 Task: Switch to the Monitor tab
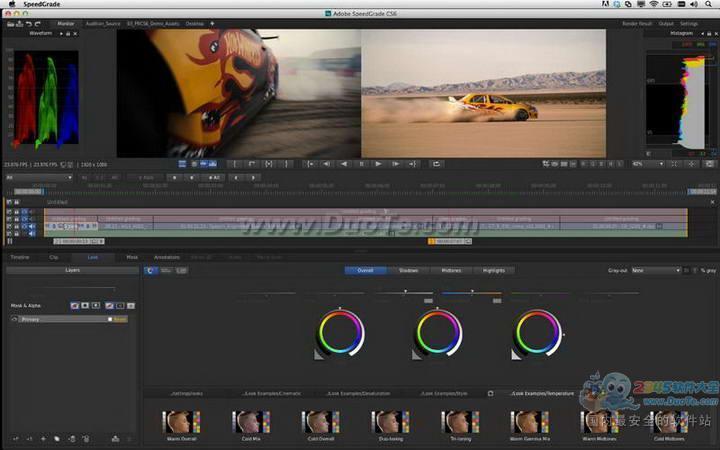click(x=66, y=23)
